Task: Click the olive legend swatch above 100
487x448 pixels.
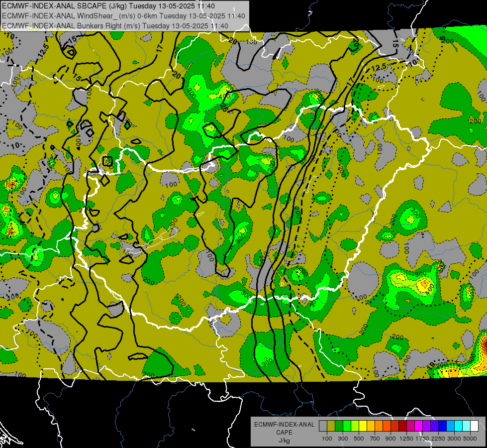Action: tap(331, 426)
